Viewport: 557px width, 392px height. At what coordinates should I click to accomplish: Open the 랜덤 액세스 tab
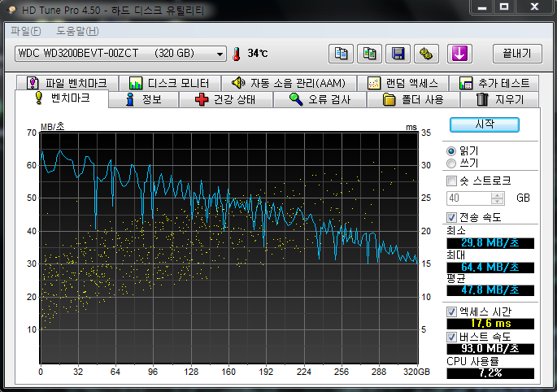pyautogui.click(x=403, y=83)
